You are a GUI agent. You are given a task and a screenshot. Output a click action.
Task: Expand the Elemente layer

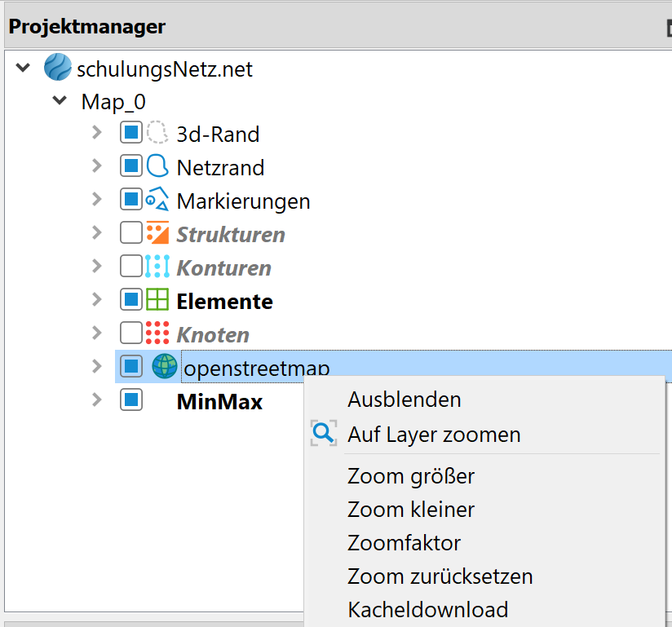[97, 300]
